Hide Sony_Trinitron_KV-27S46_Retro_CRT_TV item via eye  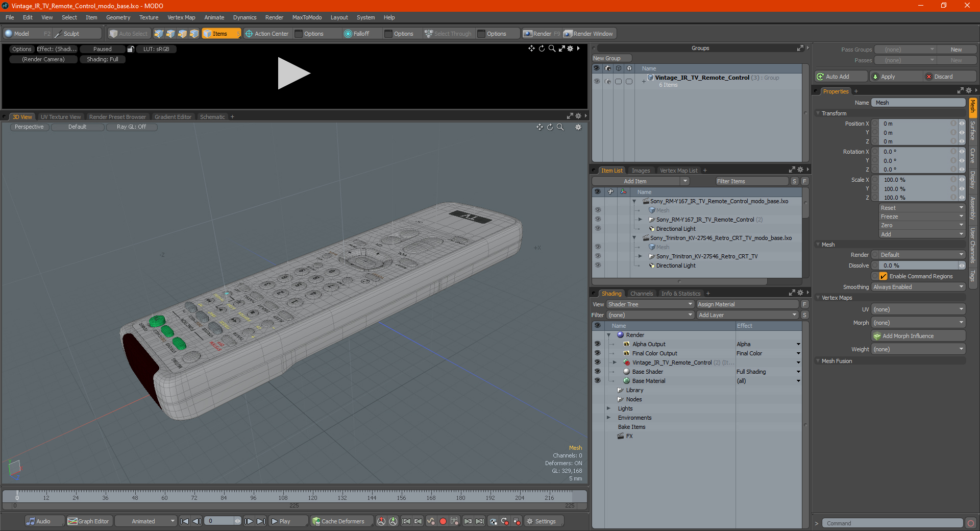click(597, 256)
